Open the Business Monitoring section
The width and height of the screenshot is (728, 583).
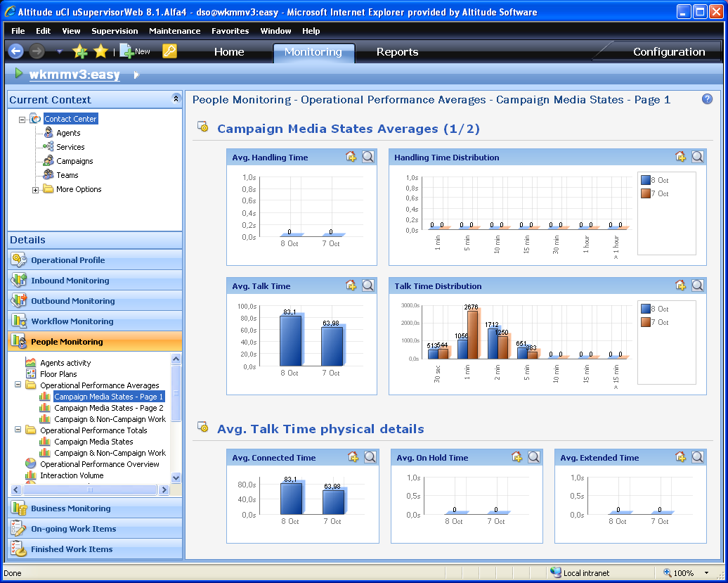pyautogui.click(x=70, y=508)
